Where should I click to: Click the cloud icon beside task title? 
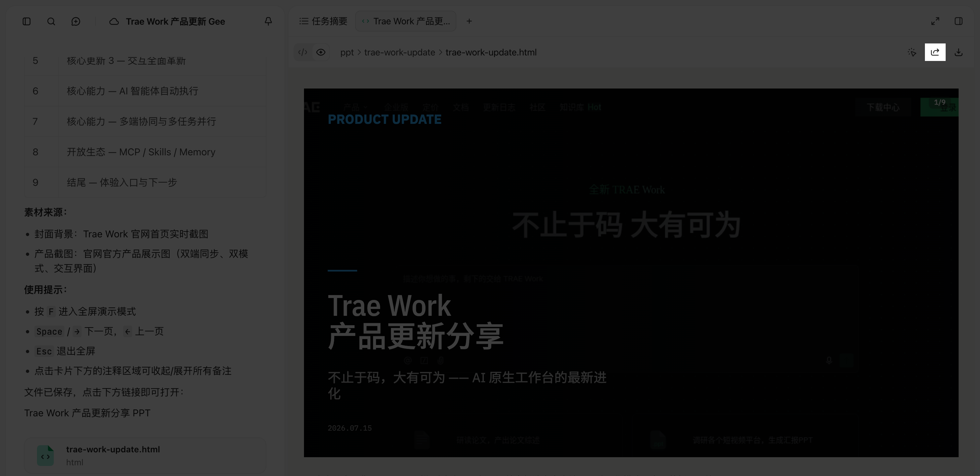tap(114, 22)
